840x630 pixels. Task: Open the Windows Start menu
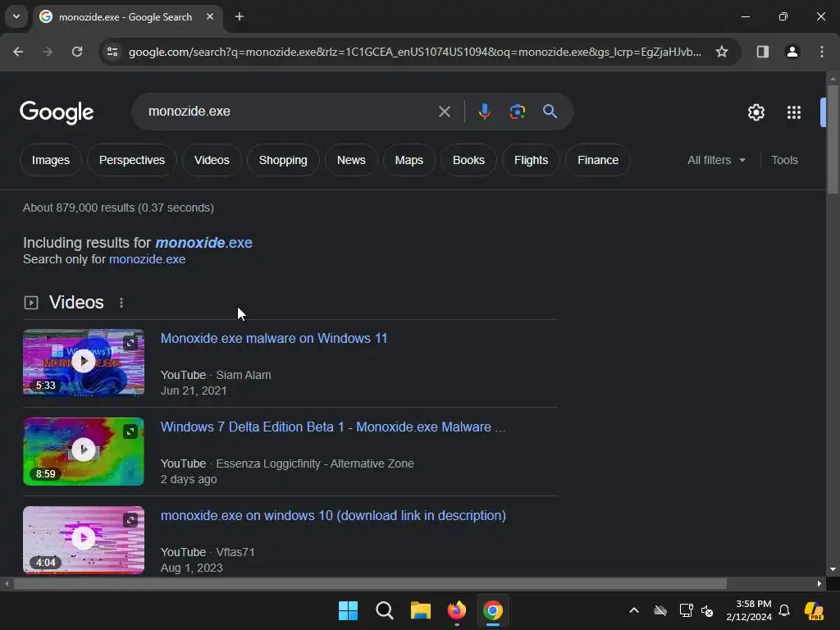(348, 610)
